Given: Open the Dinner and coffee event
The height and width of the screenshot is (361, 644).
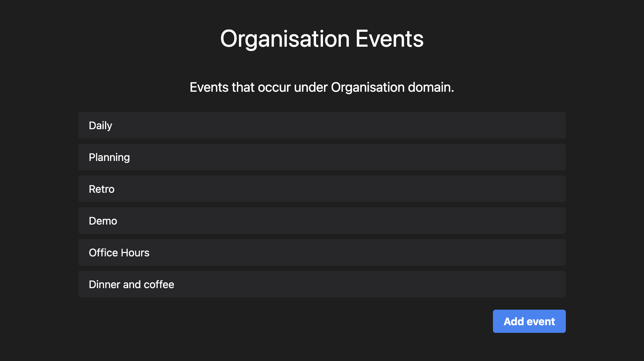Looking at the screenshot, I should 322,284.
